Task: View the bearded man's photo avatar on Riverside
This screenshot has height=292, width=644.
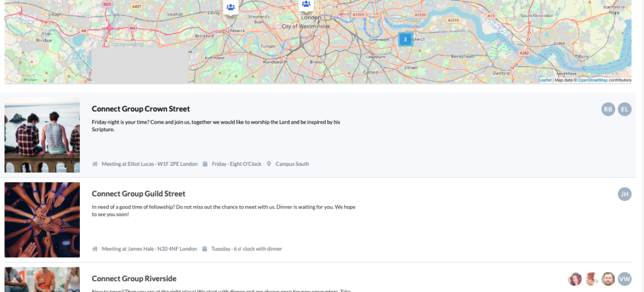Action: pos(608,279)
